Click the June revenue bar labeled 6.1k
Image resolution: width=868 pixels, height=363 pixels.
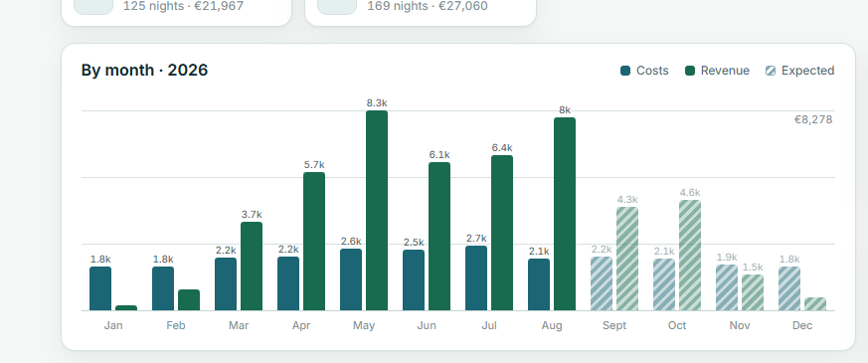[x=439, y=237]
